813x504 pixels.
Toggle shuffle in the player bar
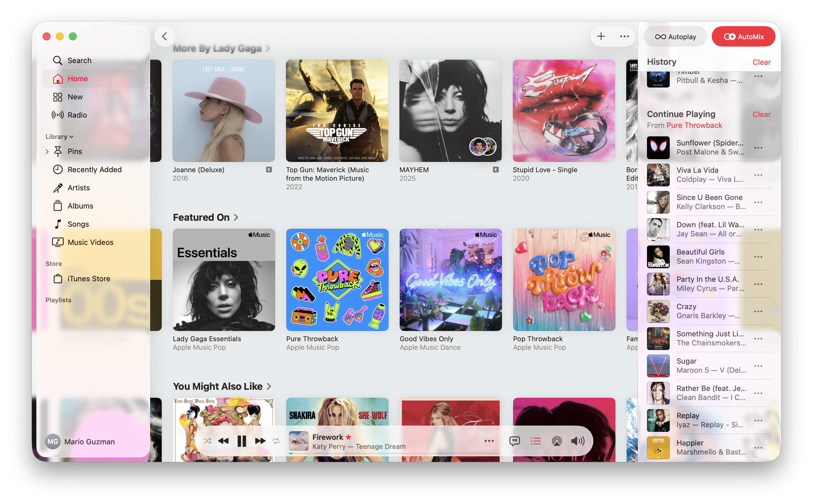pos(208,441)
